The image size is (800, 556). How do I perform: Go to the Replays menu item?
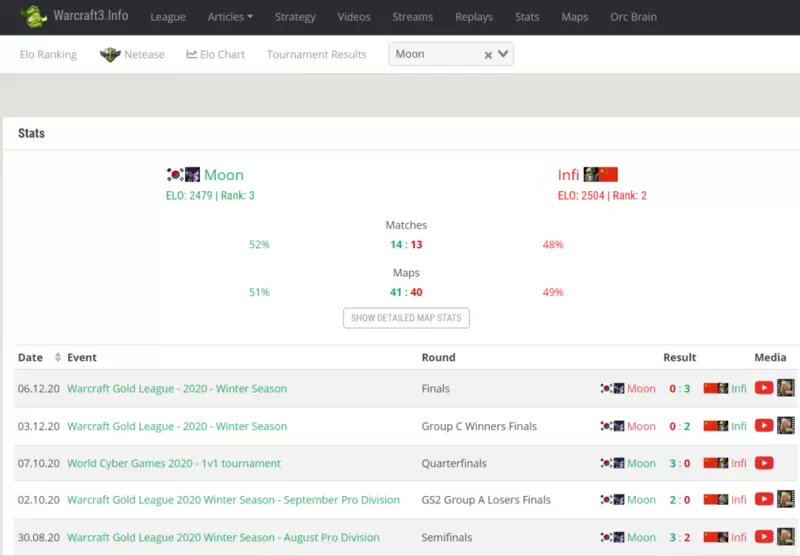click(473, 17)
